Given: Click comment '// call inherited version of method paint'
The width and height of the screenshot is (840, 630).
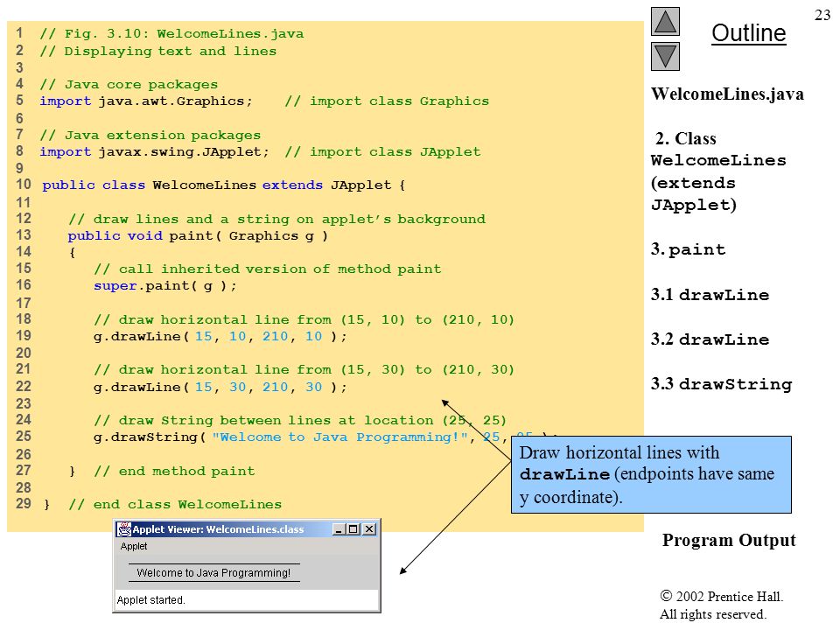Looking at the screenshot, I should click(268, 269).
